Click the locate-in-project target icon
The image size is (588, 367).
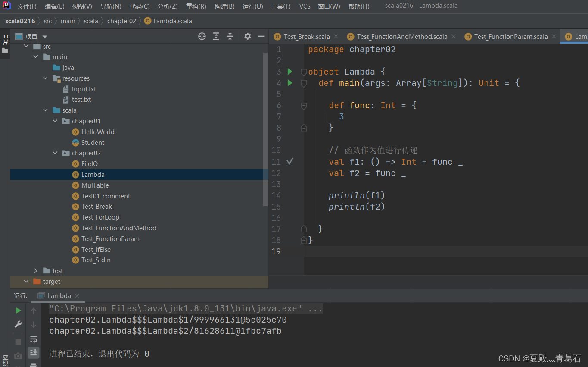202,36
